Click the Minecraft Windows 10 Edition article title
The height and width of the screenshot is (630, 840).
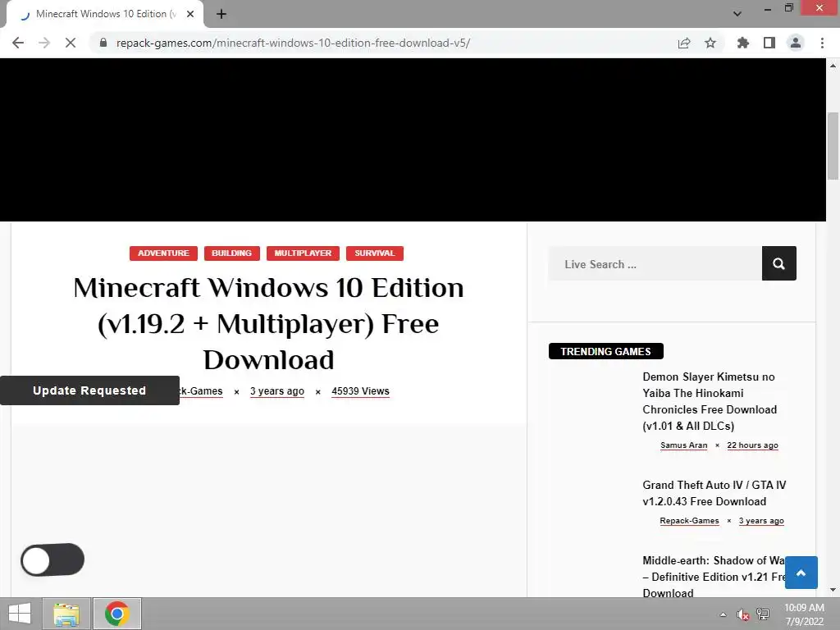268,323
